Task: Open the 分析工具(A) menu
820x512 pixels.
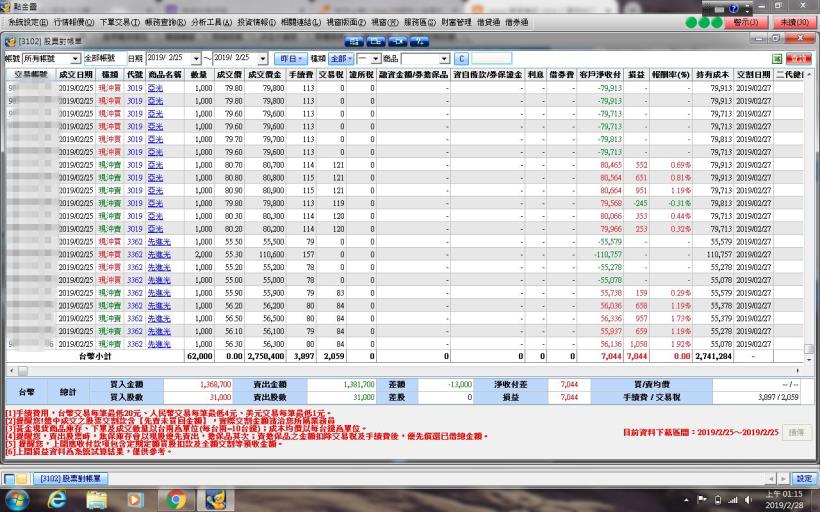Action: tap(211, 22)
